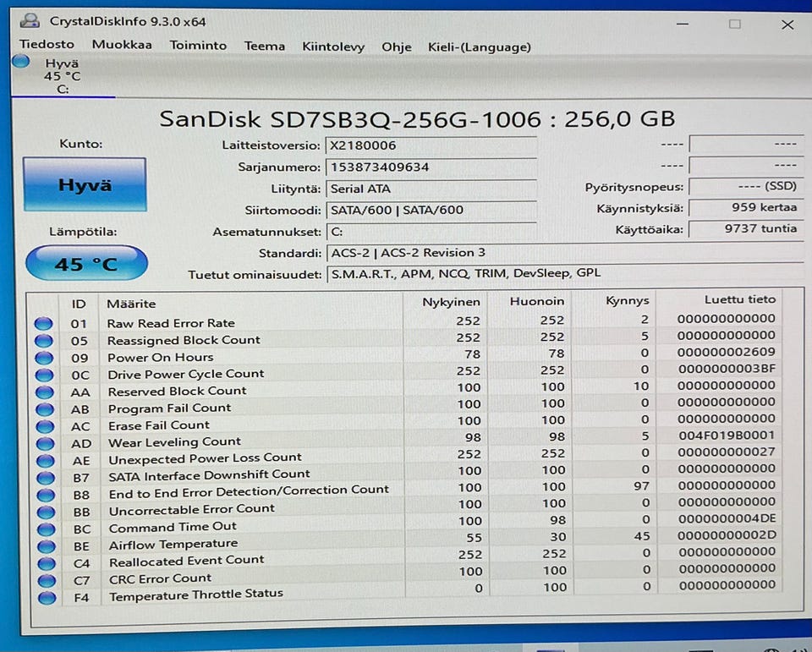This screenshot has width=812, height=652.
Task: Click raw value 0000000004DE
Action: (727, 518)
